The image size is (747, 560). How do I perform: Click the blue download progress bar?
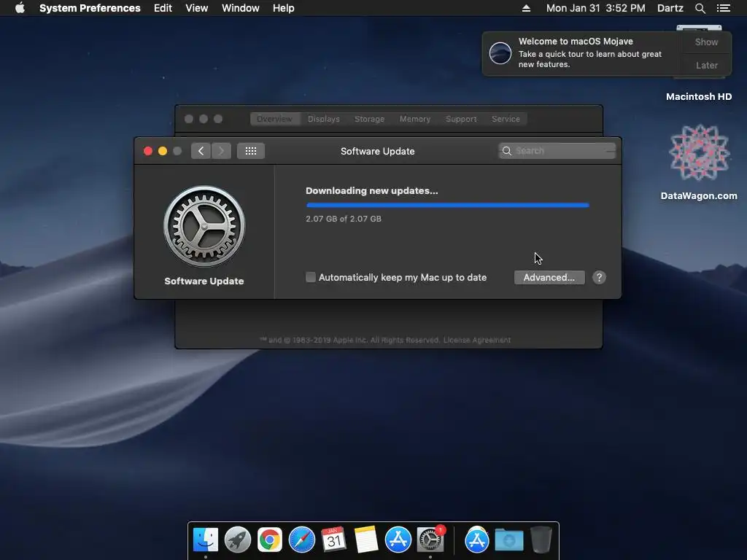click(x=447, y=205)
